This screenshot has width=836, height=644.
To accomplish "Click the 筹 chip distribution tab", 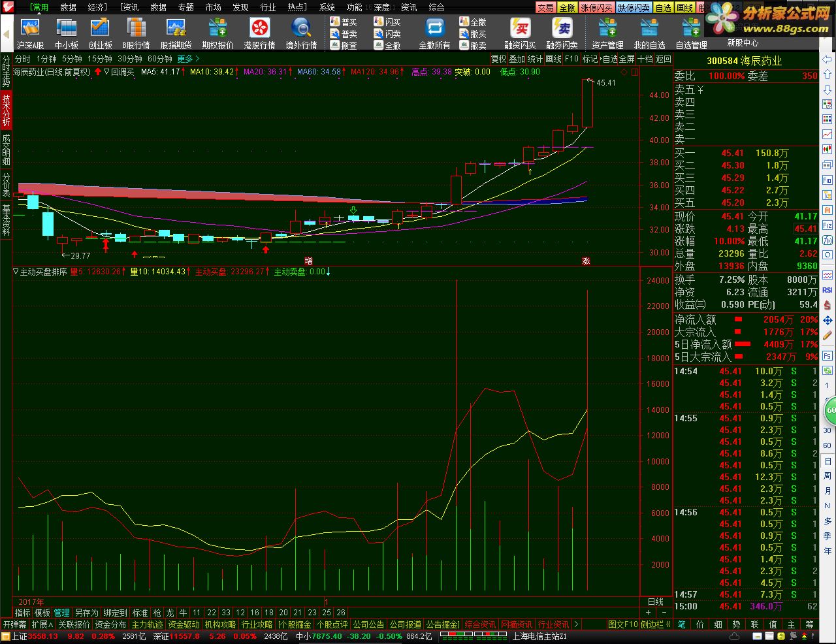I will 810,624.
